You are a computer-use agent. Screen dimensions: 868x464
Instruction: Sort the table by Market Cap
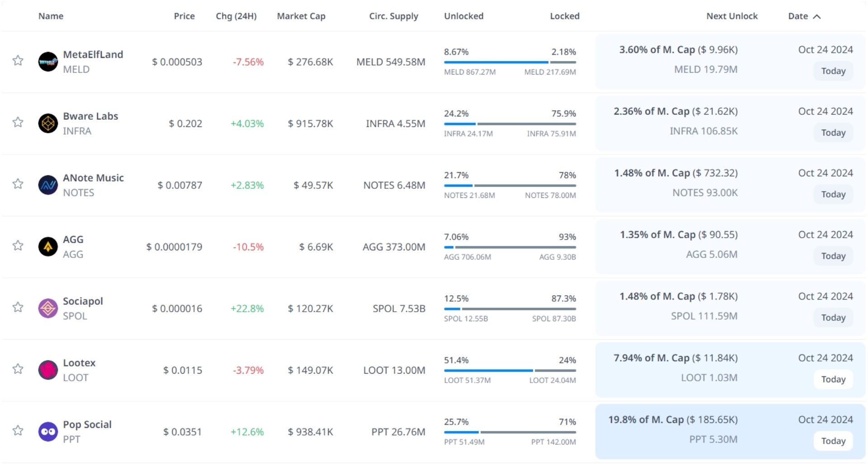click(301, 16)
